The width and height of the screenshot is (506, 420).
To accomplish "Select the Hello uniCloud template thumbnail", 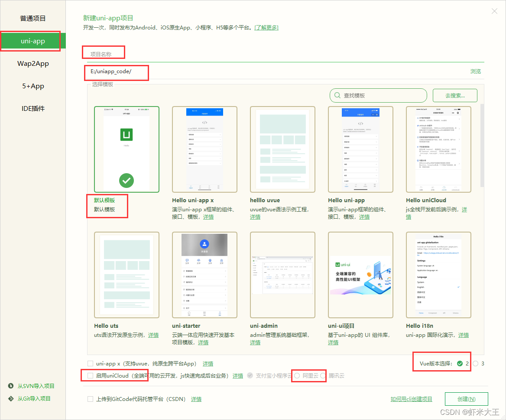I will 438,149.
